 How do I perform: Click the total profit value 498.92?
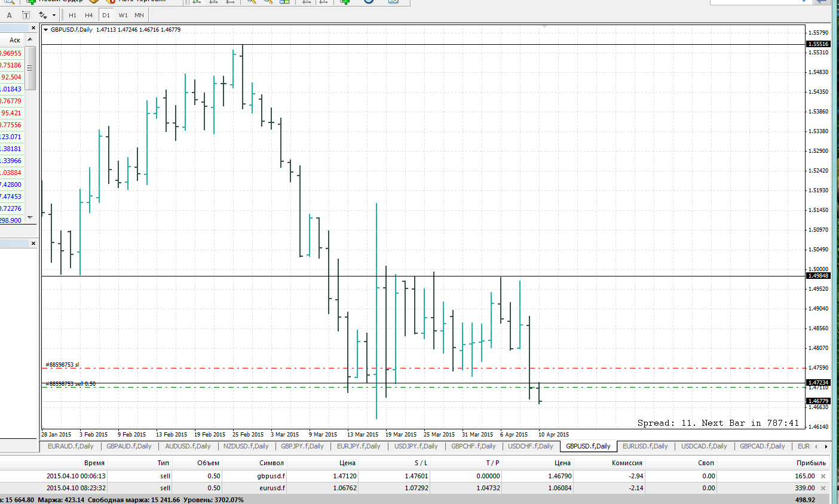[x=805, y=500]
